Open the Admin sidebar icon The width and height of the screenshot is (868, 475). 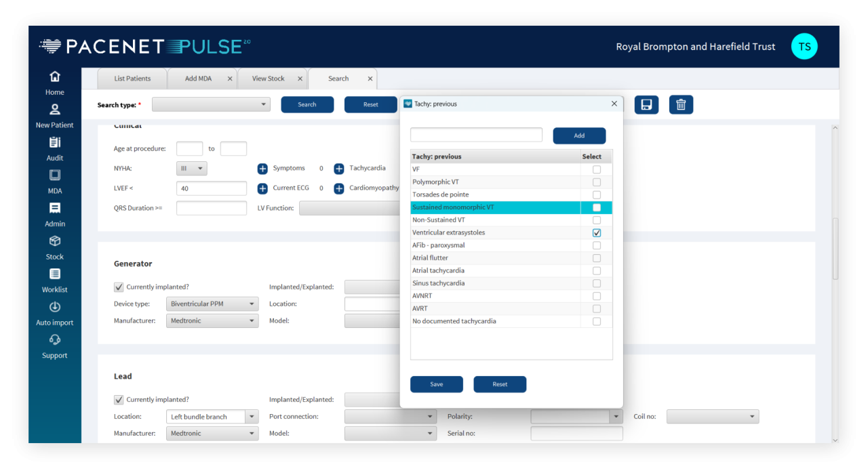pos(55,208)
